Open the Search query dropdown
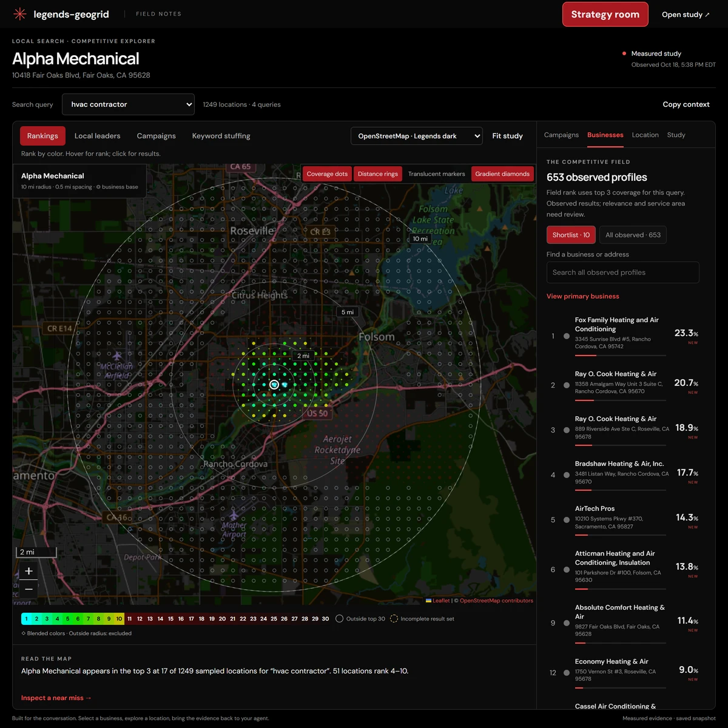 tap(128, 104)
